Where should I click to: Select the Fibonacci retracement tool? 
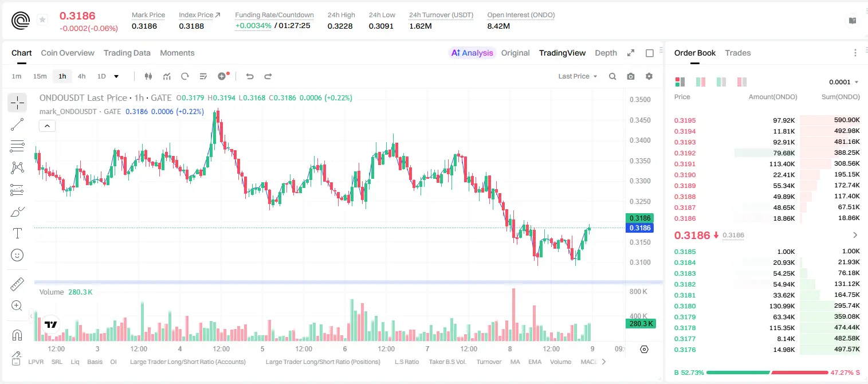(17, 146)
